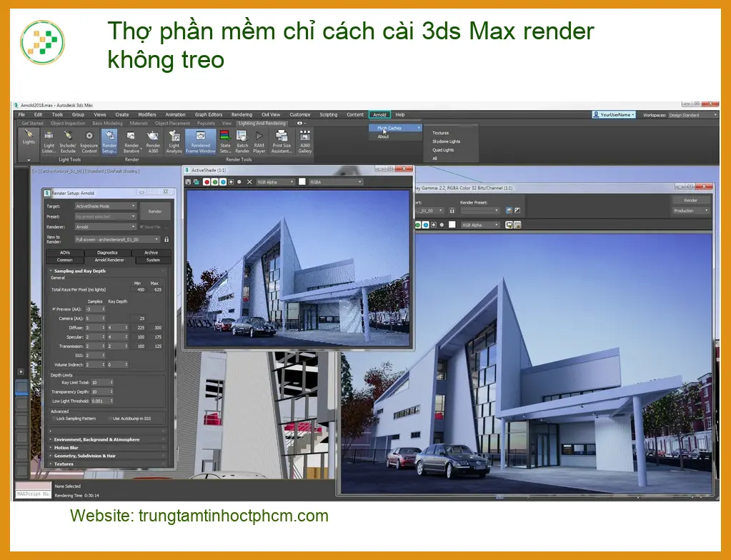This screenshot has width=731, height=560.
Task: Click the Render button in Render Setup
Action: point(155,211)
